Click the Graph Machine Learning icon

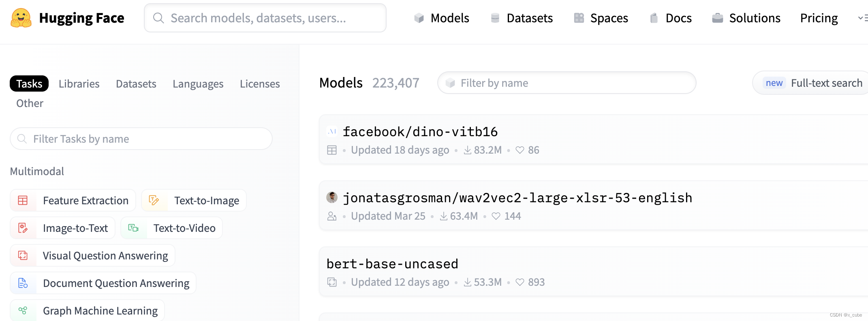point(23,310)
